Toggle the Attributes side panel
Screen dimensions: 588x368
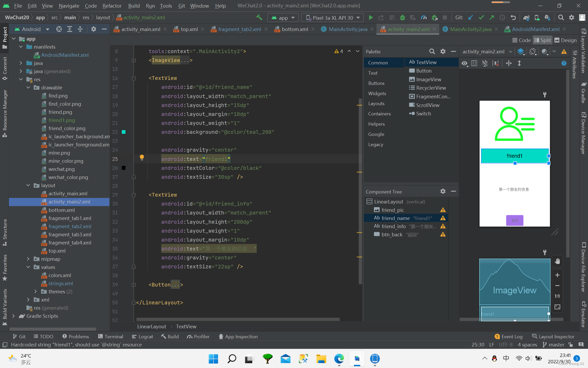(574, 64)
